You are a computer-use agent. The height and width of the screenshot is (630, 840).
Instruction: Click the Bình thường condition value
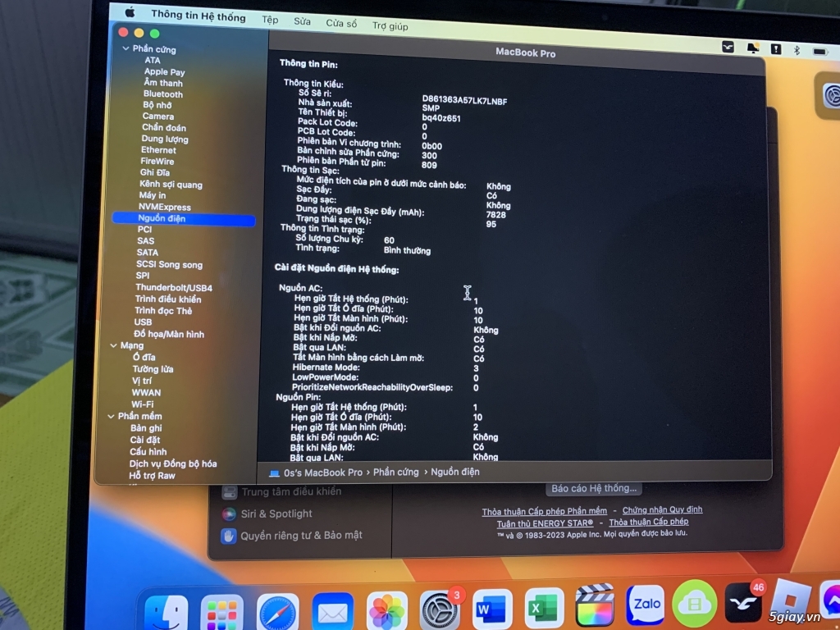tap(407, 250)
